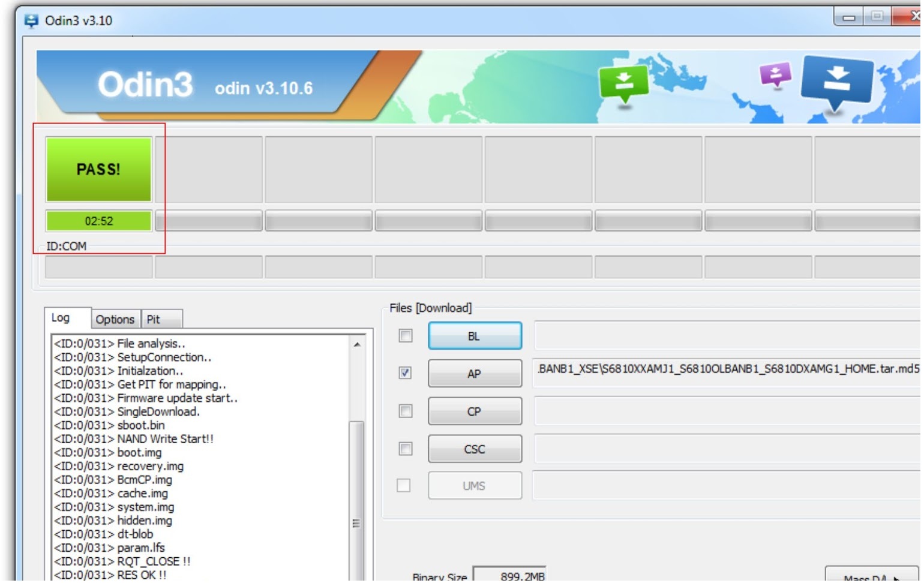Click the AP file path field
924x583 pixels.
point(727,373)
